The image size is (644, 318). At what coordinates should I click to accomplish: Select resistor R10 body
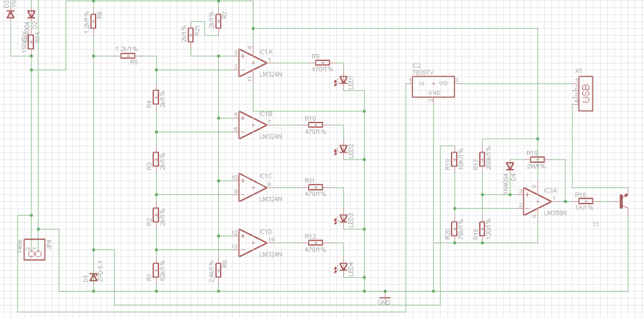pos(316,124)
